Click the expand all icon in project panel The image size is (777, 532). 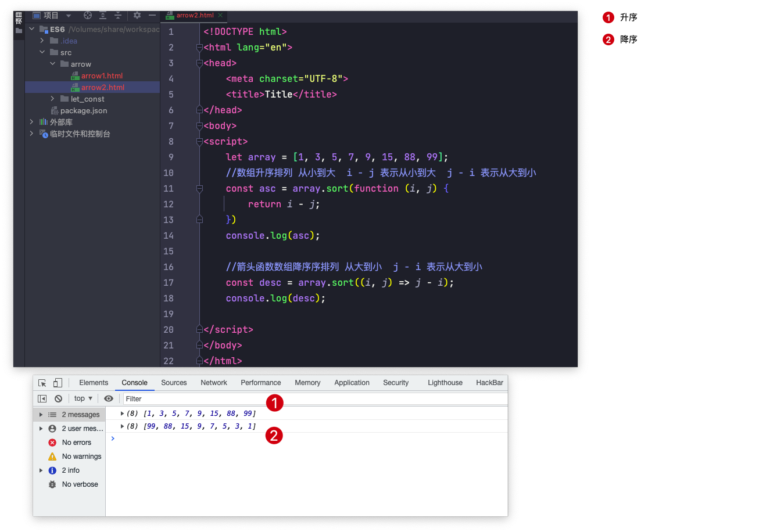[x=103, y=16]
